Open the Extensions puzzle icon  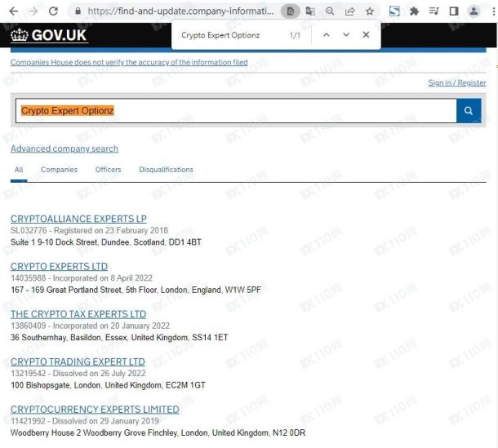point(414,11)
